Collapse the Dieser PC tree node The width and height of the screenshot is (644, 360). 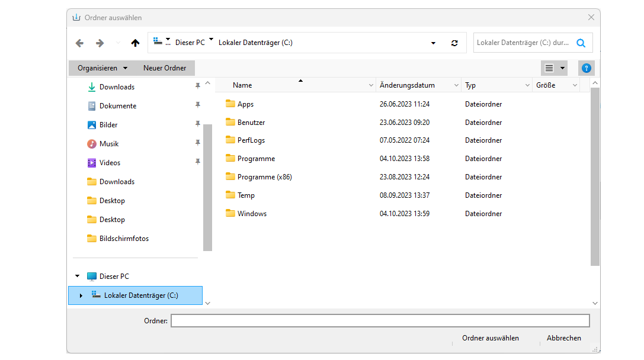[x=77, y=277]
